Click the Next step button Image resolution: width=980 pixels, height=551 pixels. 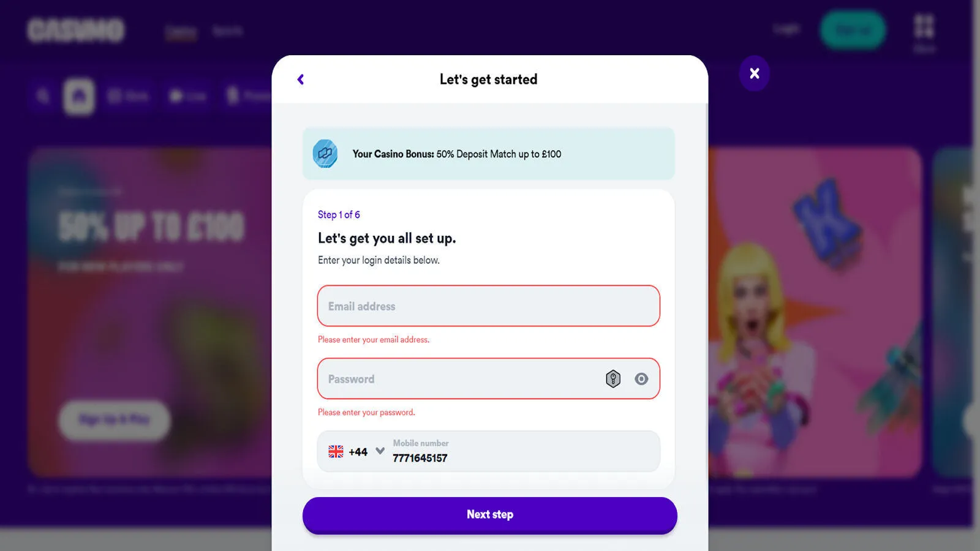tap(490, 515)
